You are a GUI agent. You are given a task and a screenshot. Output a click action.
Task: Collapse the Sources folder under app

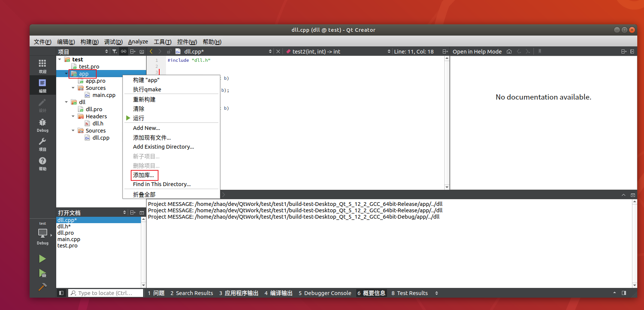73,88
